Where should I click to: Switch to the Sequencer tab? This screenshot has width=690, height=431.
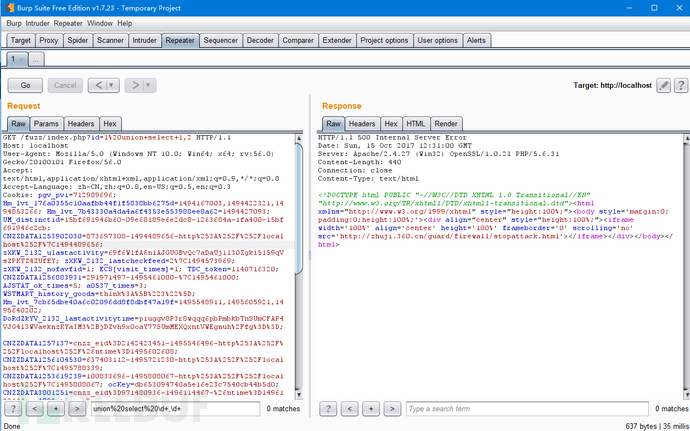(x=220, y=41)
